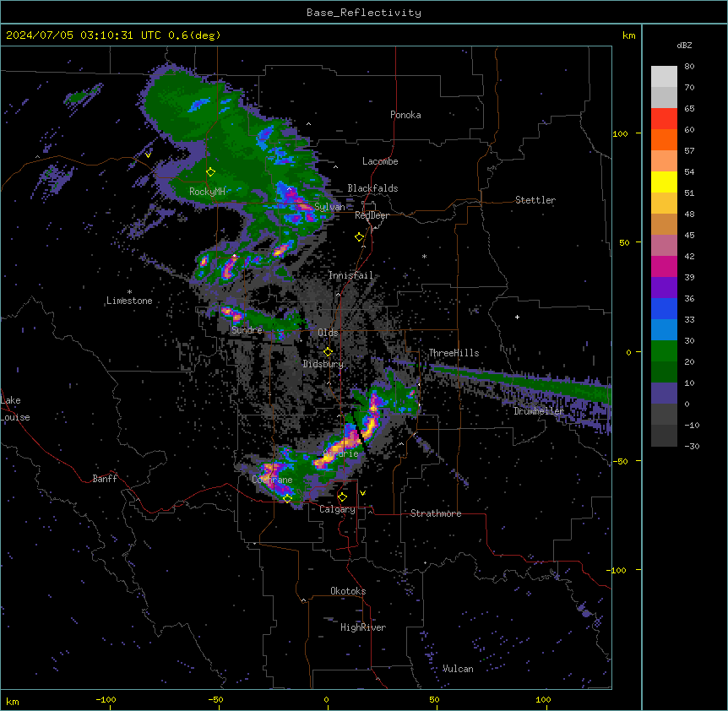Image resolution: width=728 pixels, height=711 pixels.
Task: Click the red 60 dBZ color swatch
Action: coord(664,119)
